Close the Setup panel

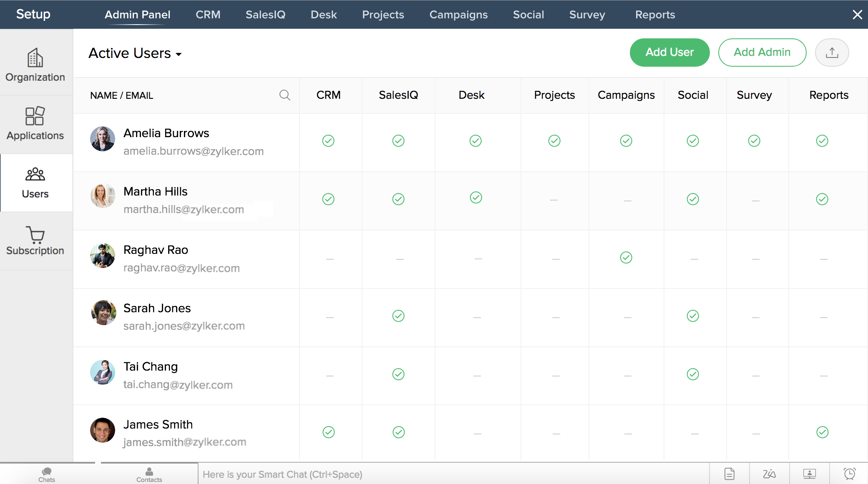[x=857, y=15]
